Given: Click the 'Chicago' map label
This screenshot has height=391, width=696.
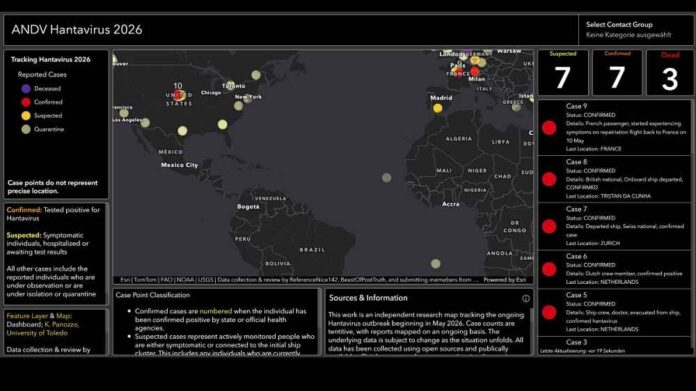Looking at the screenshot, I should 211,93.
